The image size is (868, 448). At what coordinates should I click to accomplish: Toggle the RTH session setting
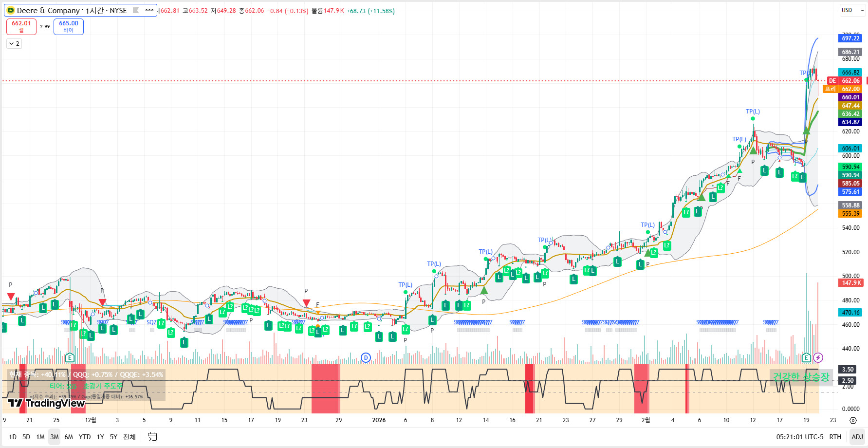[835, 437]
